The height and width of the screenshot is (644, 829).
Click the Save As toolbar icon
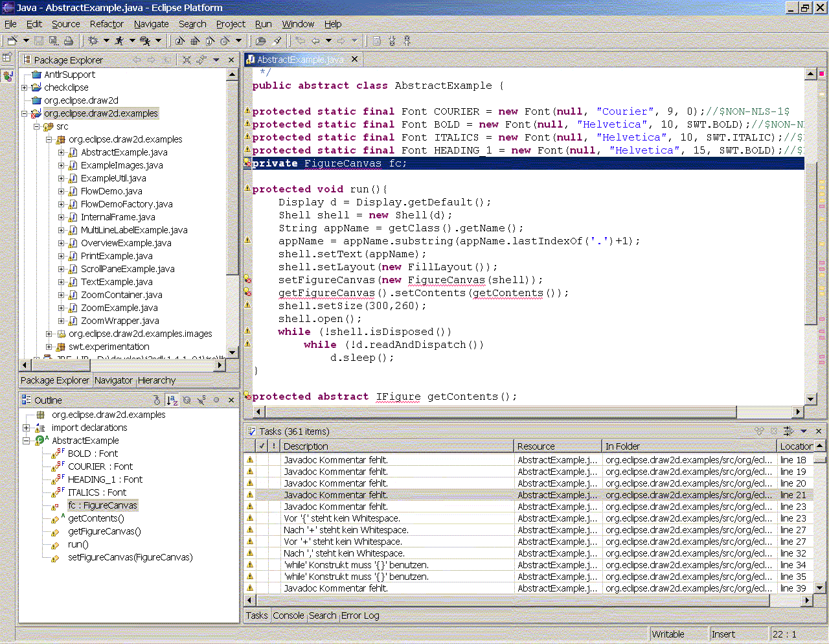53,41
